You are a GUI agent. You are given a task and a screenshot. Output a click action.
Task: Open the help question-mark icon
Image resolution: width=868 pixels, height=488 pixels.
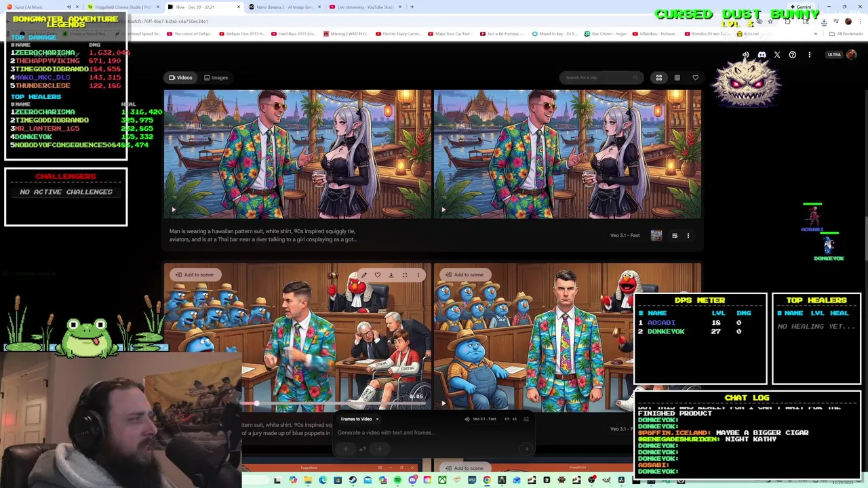pos(792,55)
